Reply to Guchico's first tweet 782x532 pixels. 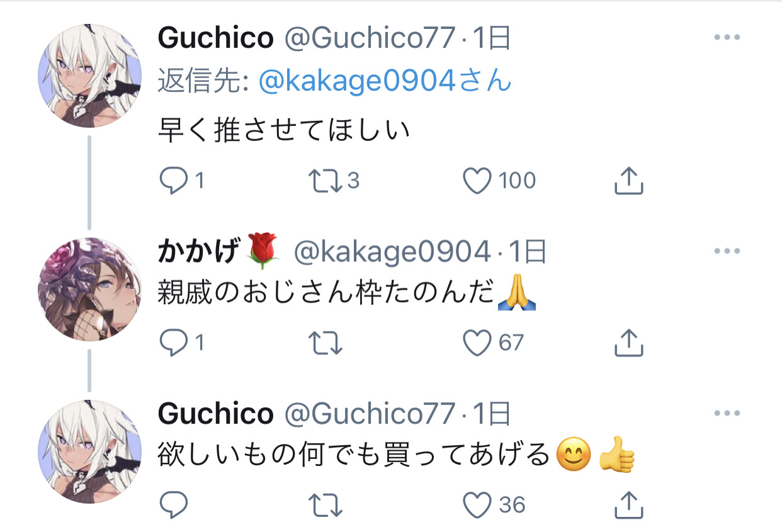click(174, 181)
